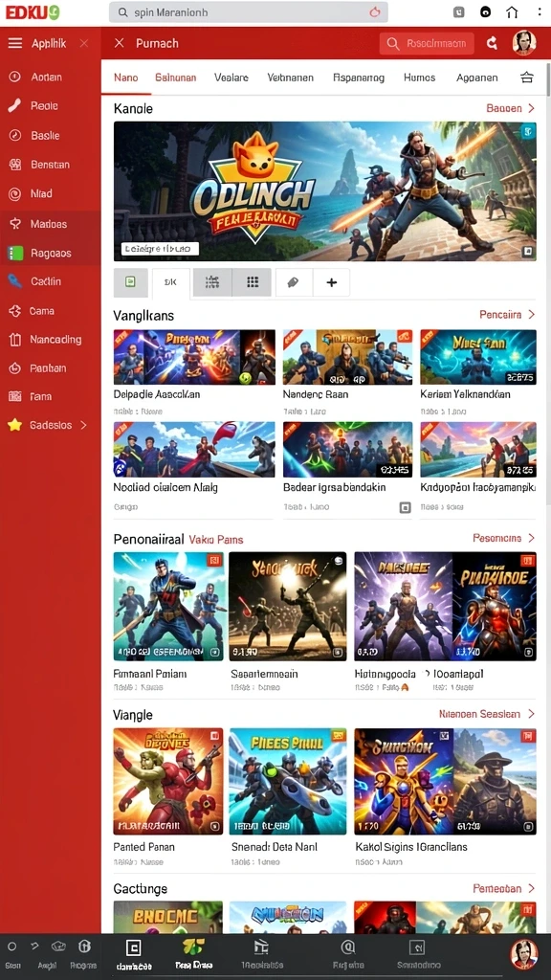551x980 pixels.
Task: Switch to the Nano tab
Action: click(126, 78)
